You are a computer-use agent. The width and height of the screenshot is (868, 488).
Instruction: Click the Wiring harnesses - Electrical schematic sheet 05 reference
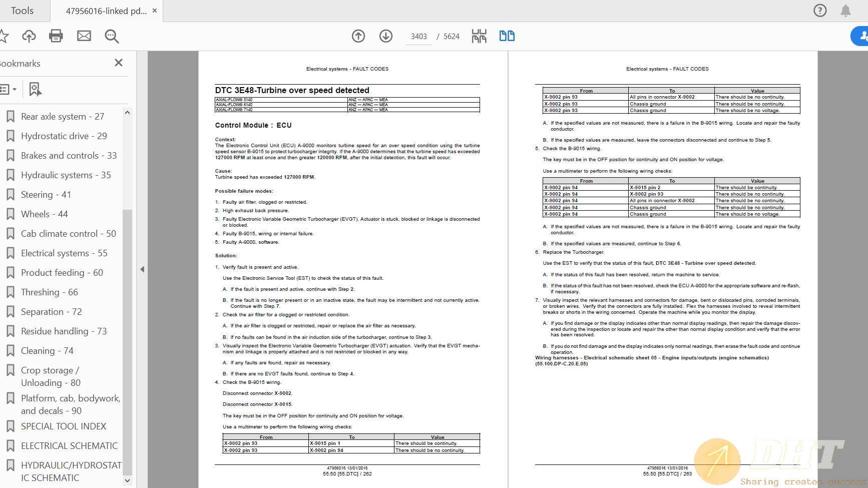pyautogui.click(x=652, y=361)
